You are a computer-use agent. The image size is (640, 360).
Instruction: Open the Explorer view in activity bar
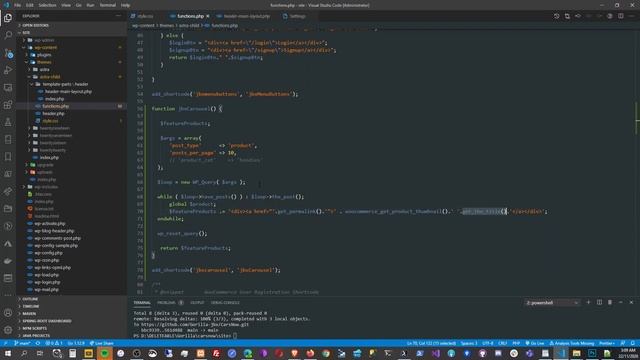point(8,18)
